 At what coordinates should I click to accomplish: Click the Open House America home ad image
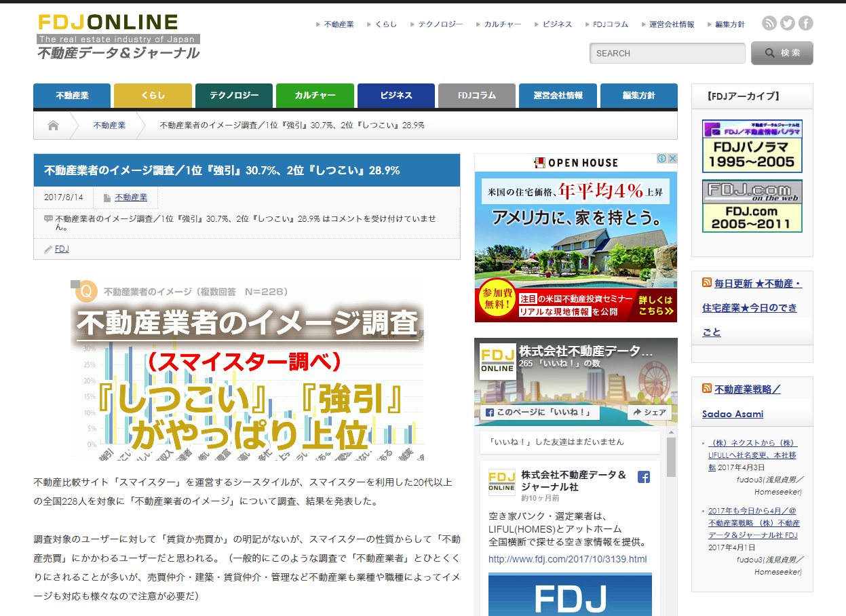point(576,238)
